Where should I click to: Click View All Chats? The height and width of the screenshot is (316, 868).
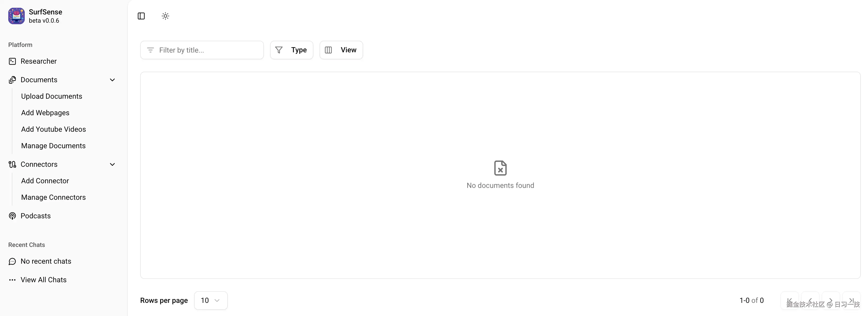click(43, 280)
